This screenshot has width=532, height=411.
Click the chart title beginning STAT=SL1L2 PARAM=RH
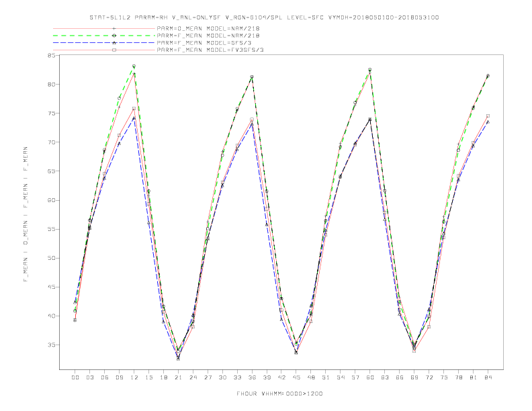coord(264,17)
